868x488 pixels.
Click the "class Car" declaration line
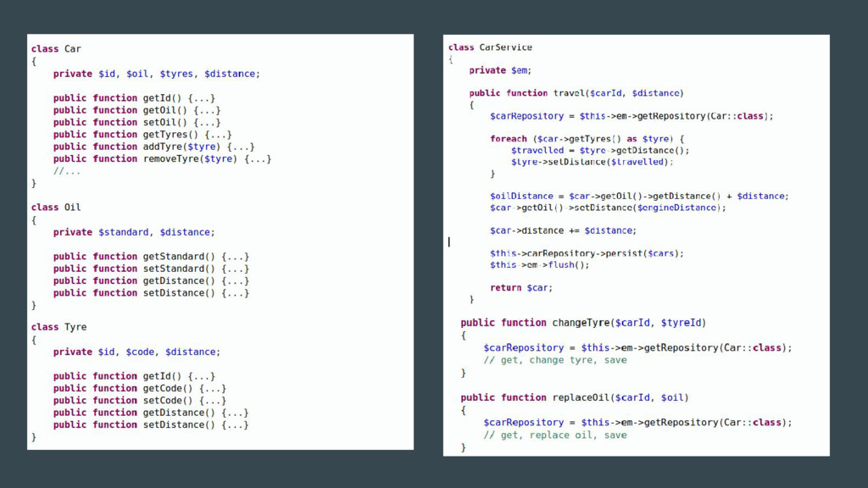point(56,48)
